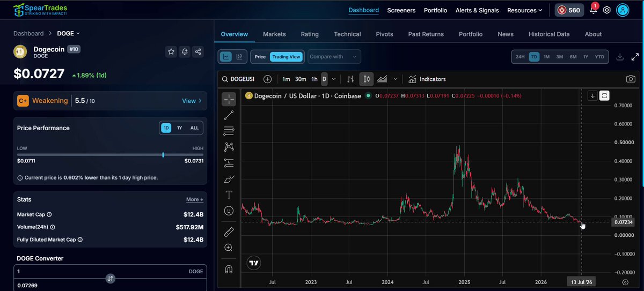This screenshot has height=291, width=644.
Task: Take a chart snapshot with camera icon
Action: tap(631, 79)
